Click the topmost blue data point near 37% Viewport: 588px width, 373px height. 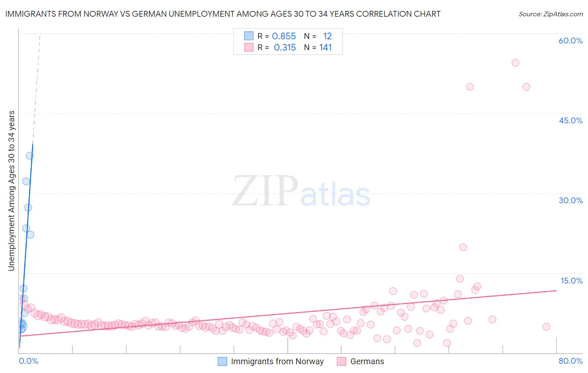[x=30, y=156]
